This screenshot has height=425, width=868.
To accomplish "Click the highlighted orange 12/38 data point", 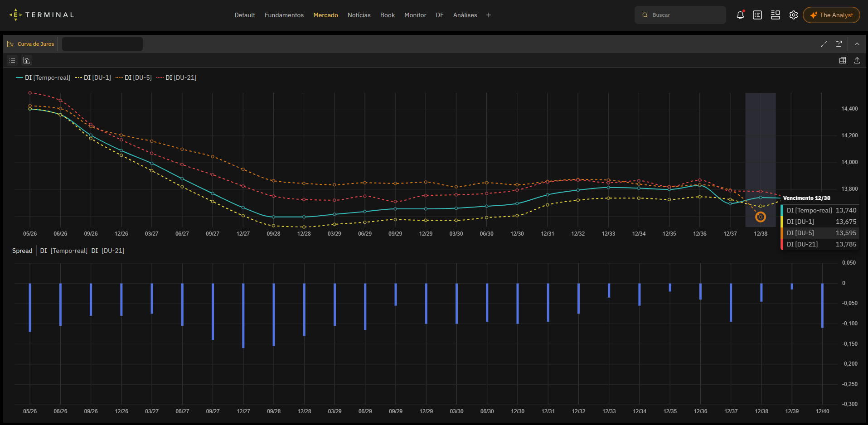I will click(x=761, y=217).
